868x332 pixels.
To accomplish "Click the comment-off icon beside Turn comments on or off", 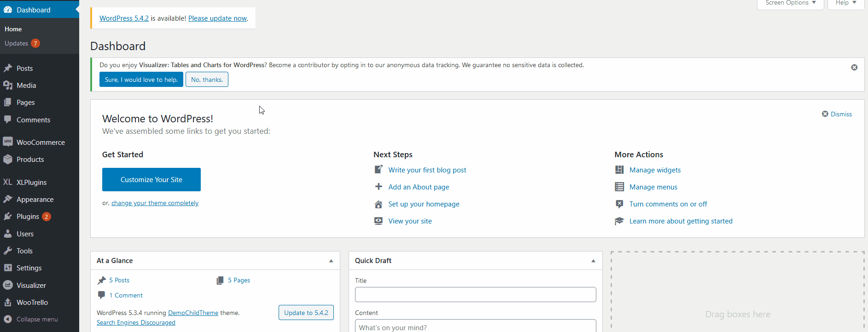I will 619,204.
